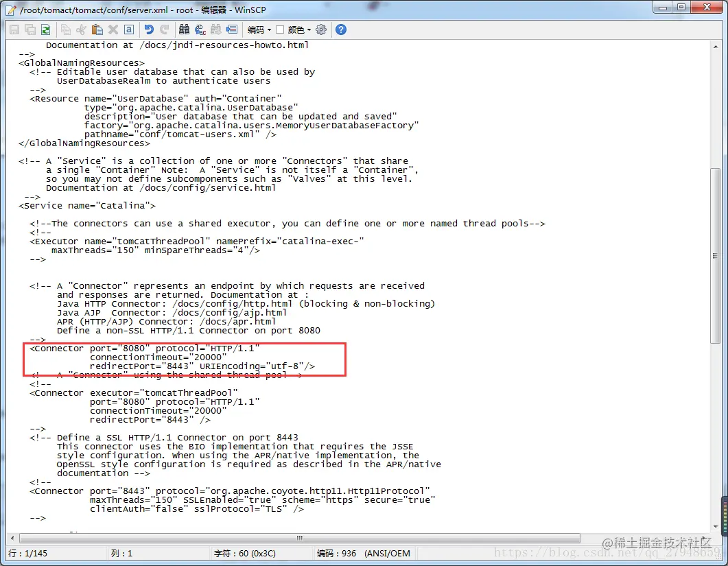Reload the file with green refresh icon
The height and width of the screenshot is (566, 728).
[x=45, y=30]
